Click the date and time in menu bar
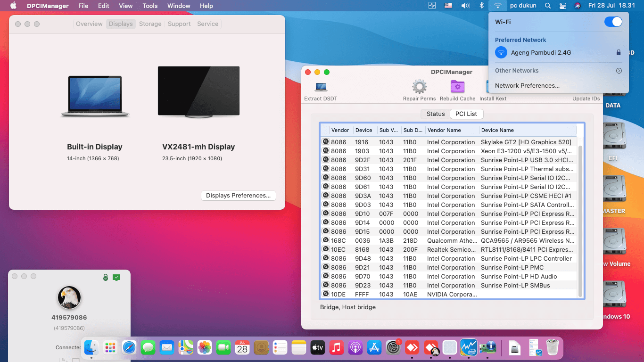Viewport: 644px width, 362px height. tap(612, 6)
